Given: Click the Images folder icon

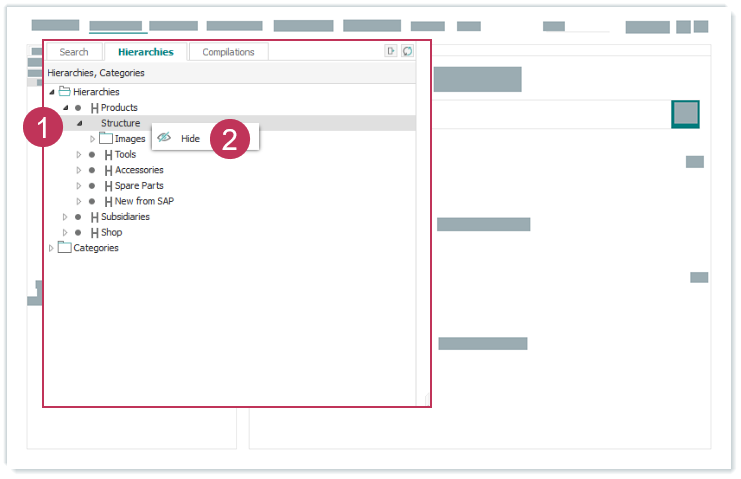Looking at the screenshot, I should click(x=105, y=139).
